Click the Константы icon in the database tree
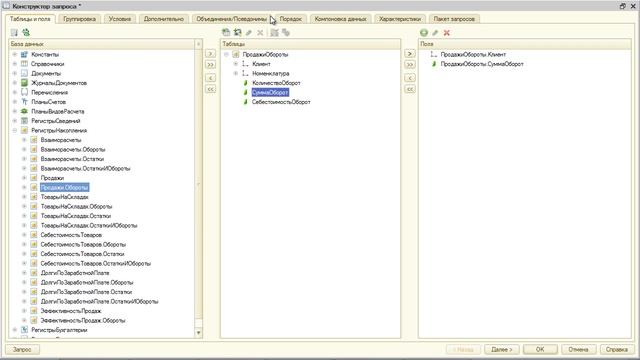The image size is (640, 360). 24,54
